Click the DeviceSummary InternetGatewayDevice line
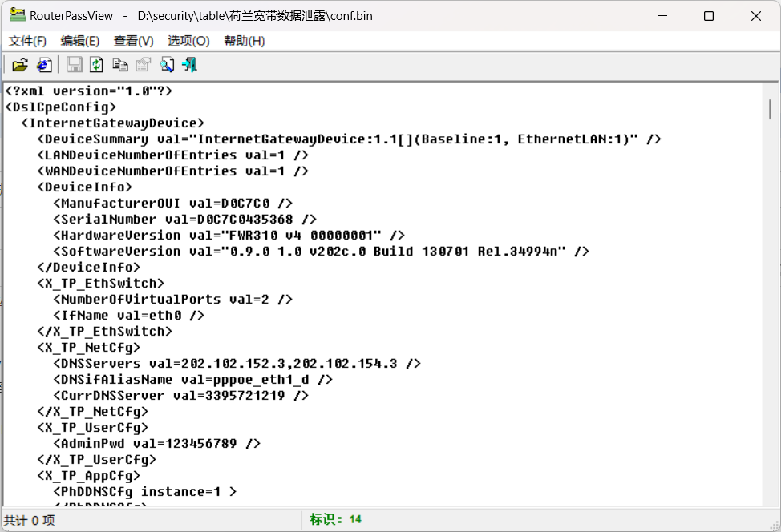Screen dimensions: 781x532 click(349, 139)
